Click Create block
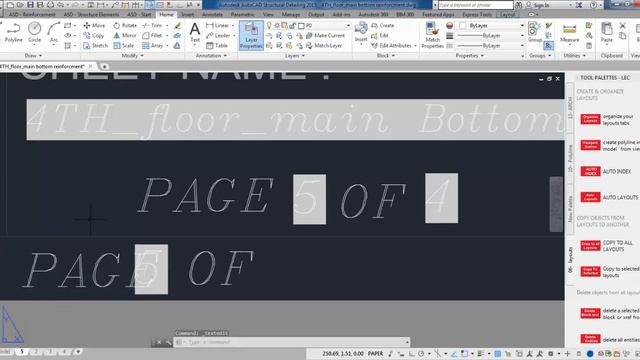 click(383, 25)
